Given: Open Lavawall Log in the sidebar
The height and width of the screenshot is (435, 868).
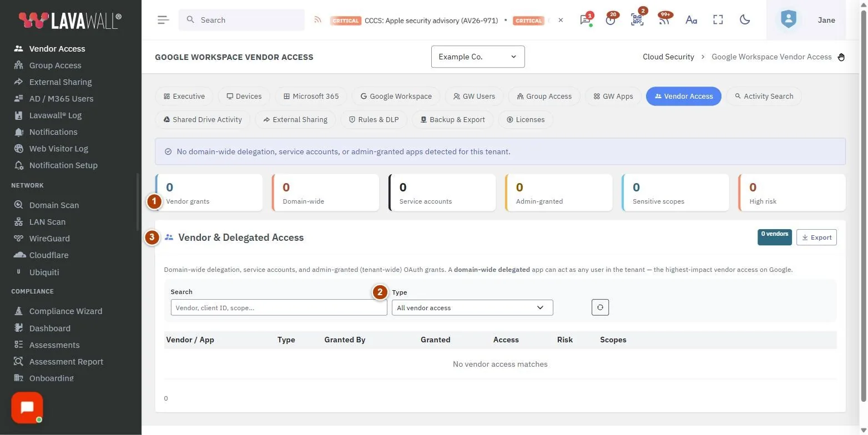Looking at the screenshot, I should (55, 115).
